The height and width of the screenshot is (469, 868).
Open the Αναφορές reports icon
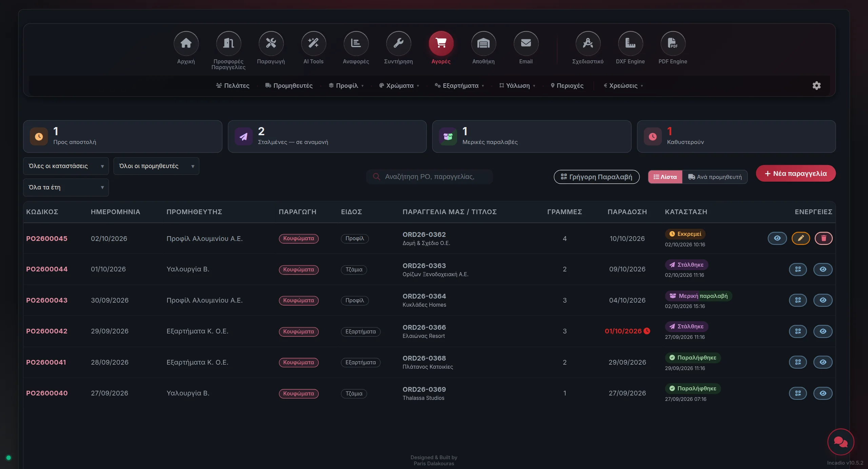[356, 43]
